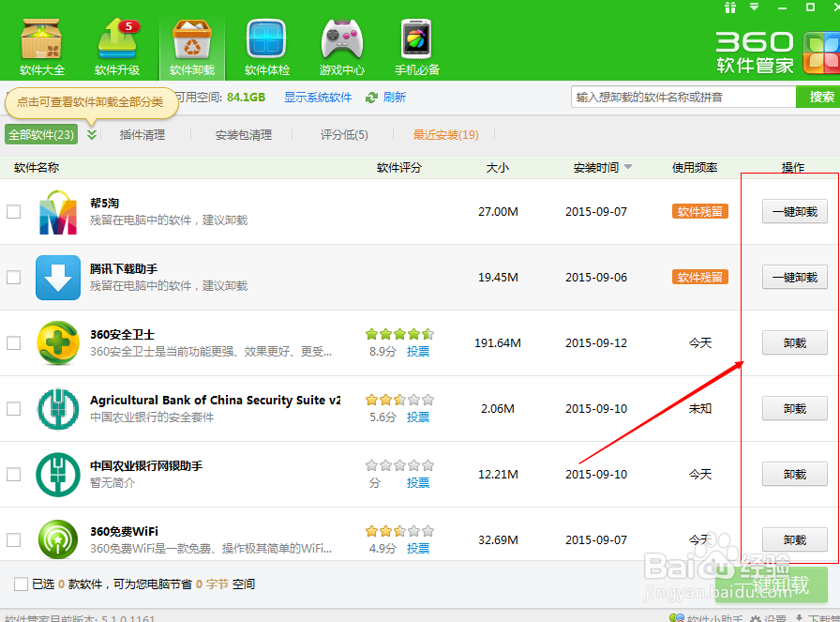The width and height of the screenshot is (840, 622).
Task: Click the 帮5淘 app icon
Action: pos(58,212)
